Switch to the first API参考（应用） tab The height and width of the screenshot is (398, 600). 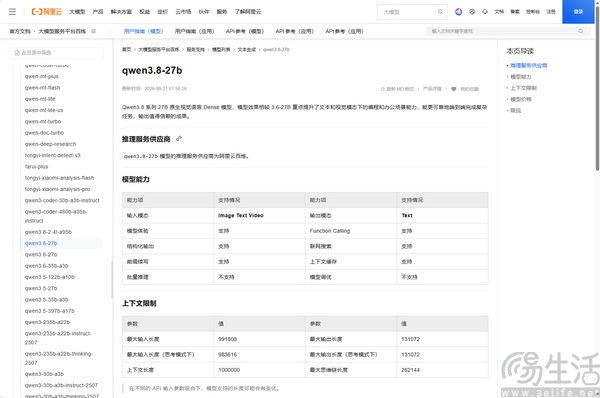[295, 31]
